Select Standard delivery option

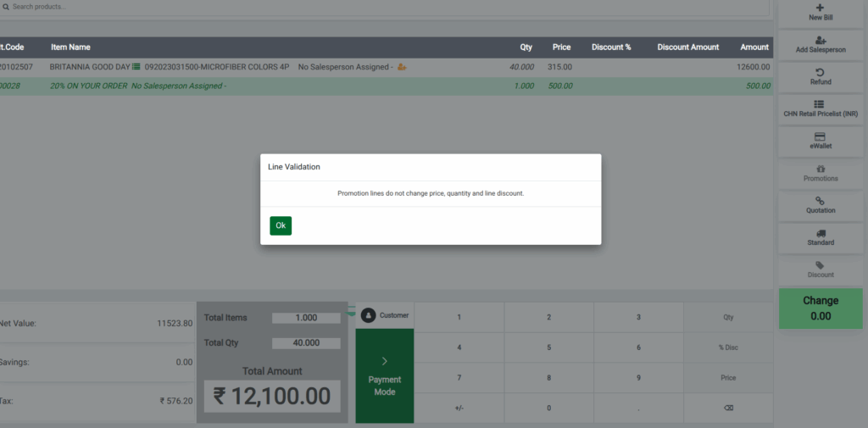821,237
